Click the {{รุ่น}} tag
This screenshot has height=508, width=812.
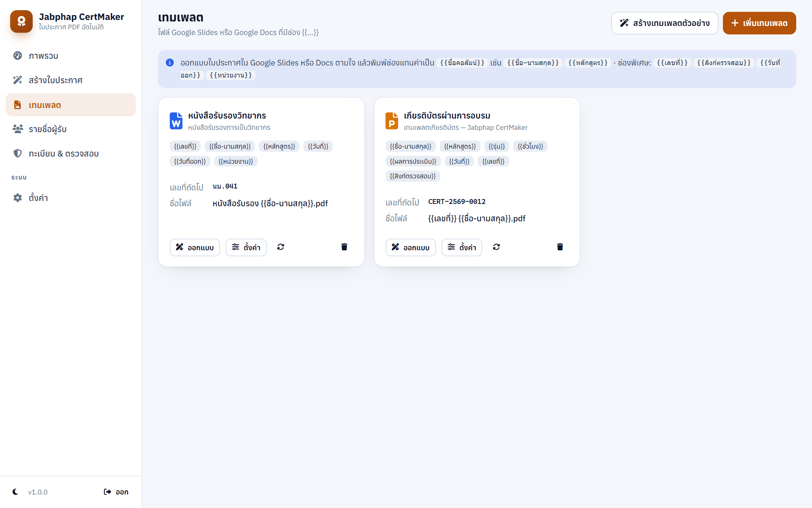click(x=497, y=146)
